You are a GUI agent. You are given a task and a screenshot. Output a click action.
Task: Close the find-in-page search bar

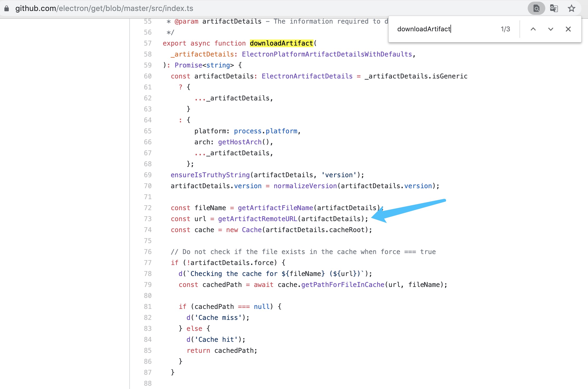pyautogui.click(x=568, y=29)
